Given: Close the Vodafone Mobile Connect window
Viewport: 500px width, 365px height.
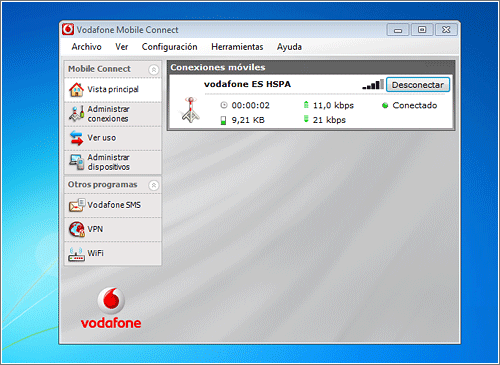Looking at the screenshot, I should [446, 30].
